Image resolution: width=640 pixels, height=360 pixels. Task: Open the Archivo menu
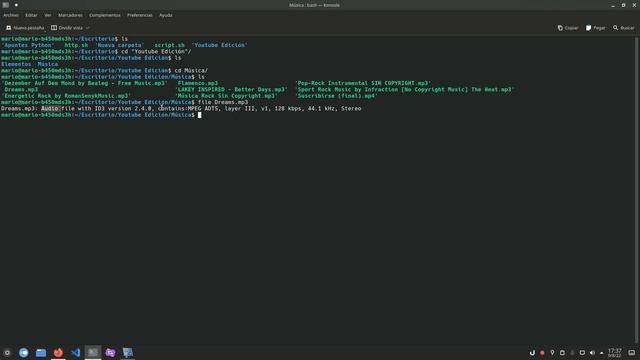11,15
